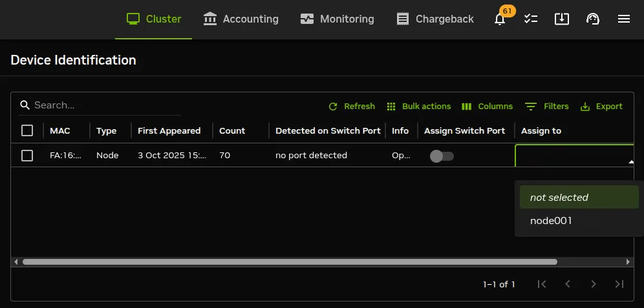This screenshot has width=644, height=308.
Task: Go to the first page of results
Action: (x=542, y=284)
